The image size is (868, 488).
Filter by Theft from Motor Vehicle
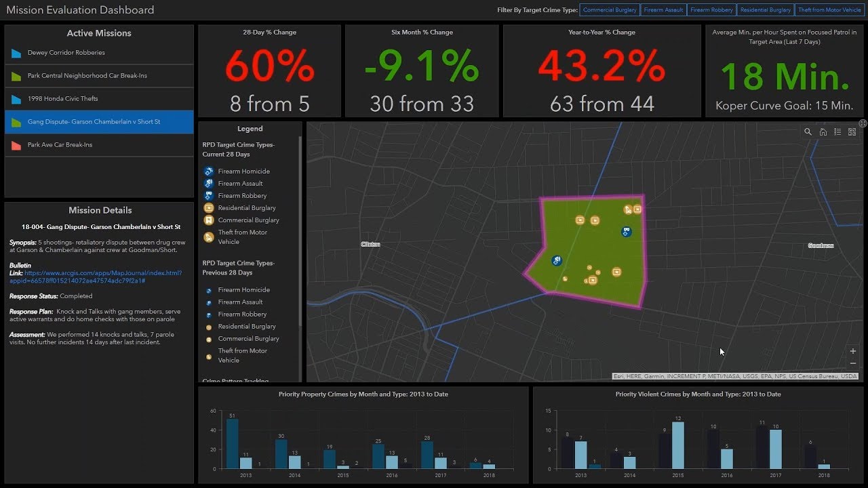[829, 10]
